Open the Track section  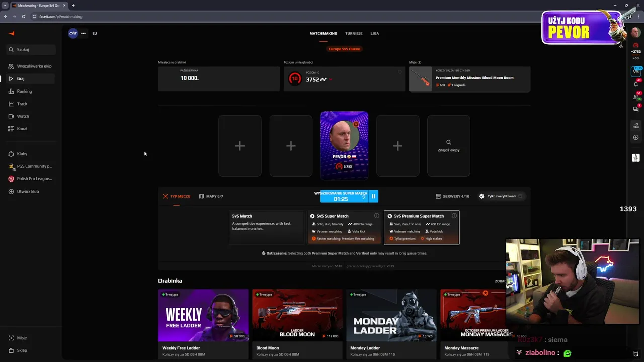coord(31,104)
